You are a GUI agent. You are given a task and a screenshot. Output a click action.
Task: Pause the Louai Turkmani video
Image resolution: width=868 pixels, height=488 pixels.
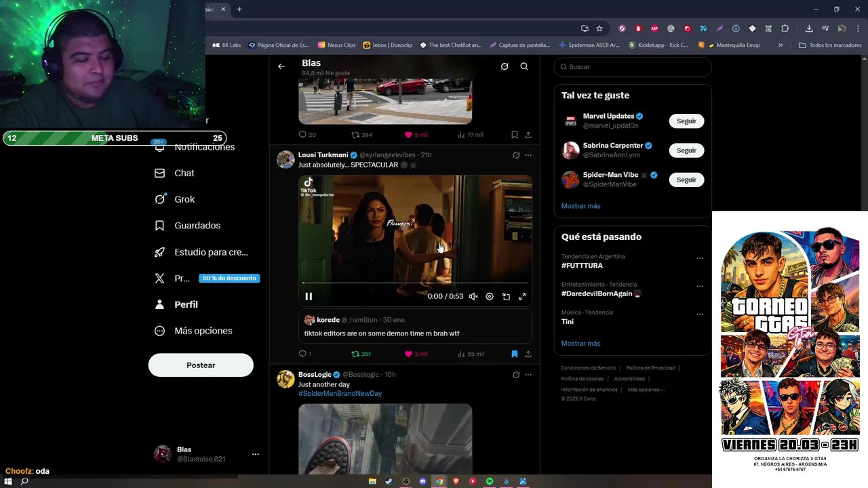pos(309,296)
